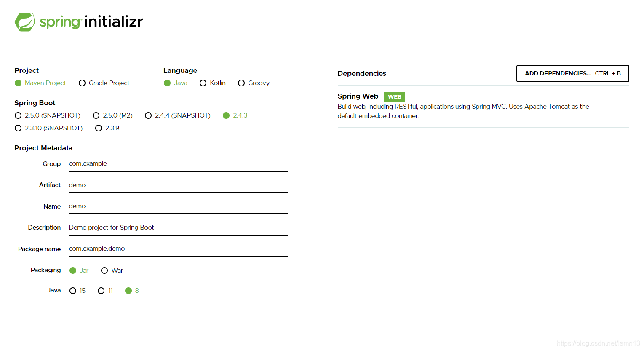Screen dimensions: 644x351
Task: Choose Groovy as the language
Action: click(254, 83)
